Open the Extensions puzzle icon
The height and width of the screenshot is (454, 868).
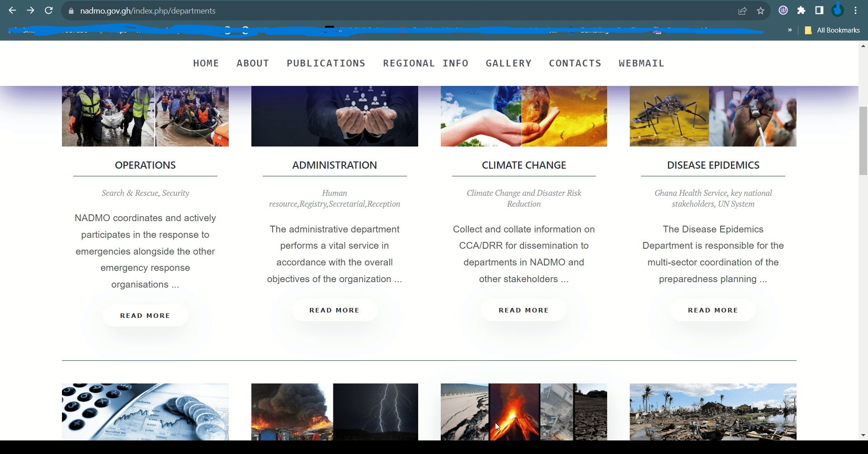(801, 10)
